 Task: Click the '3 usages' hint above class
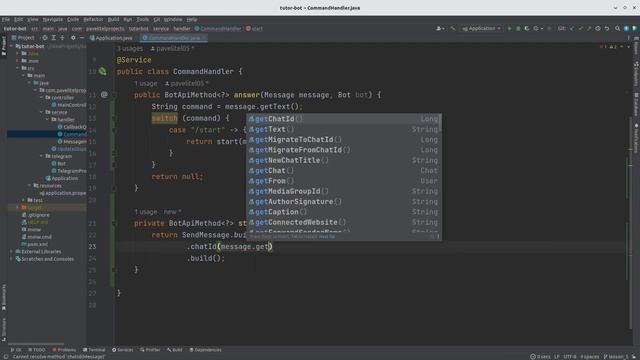click(130, 49)
